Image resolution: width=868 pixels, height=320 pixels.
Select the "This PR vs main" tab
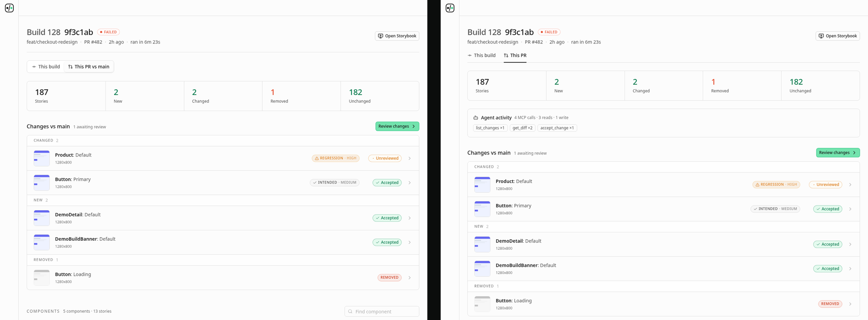tap(89, 67)
